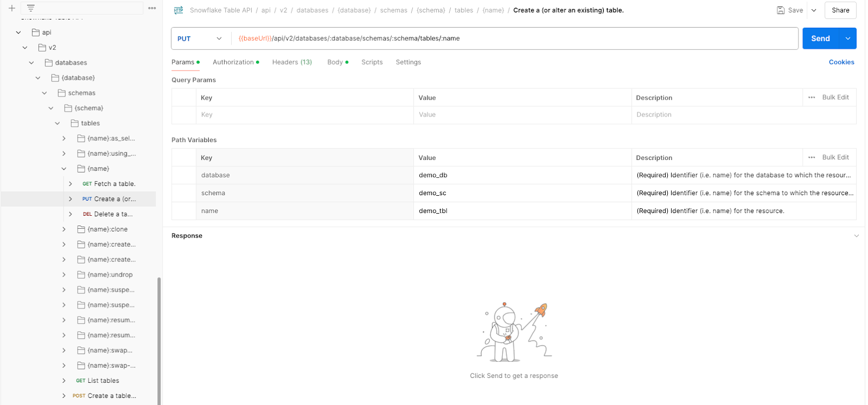Image resolution: width=868 pixels, height=405 pixels.
Task: Open the PUT method dropdown
Action: pos(200,38)
